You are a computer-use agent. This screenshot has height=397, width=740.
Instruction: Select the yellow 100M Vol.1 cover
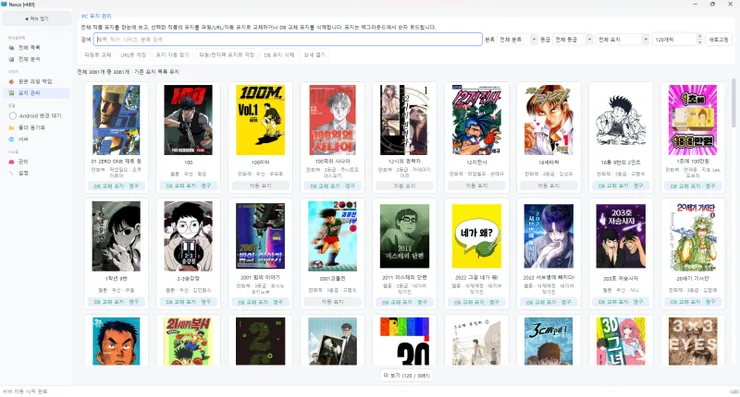[x=261, y=120]
